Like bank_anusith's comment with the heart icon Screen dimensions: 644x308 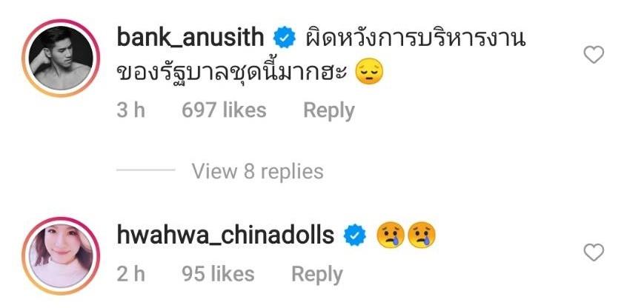tap(594, 55)
